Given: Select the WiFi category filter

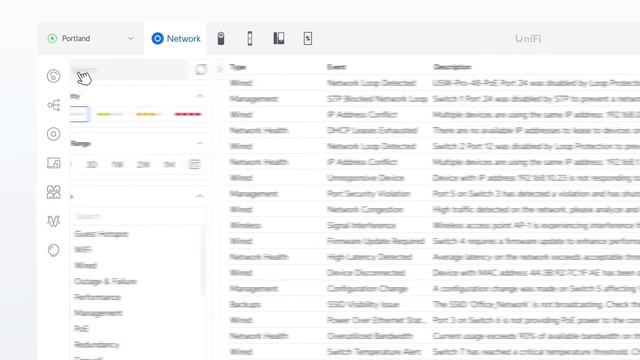Looking at the screenshot, I should click(83, 250).
